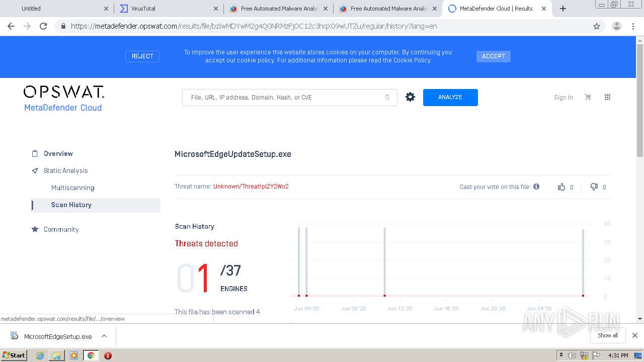Click the blue ANALYZE button
Viewport: 644px width, 362px height.
[x=450, y=97]
